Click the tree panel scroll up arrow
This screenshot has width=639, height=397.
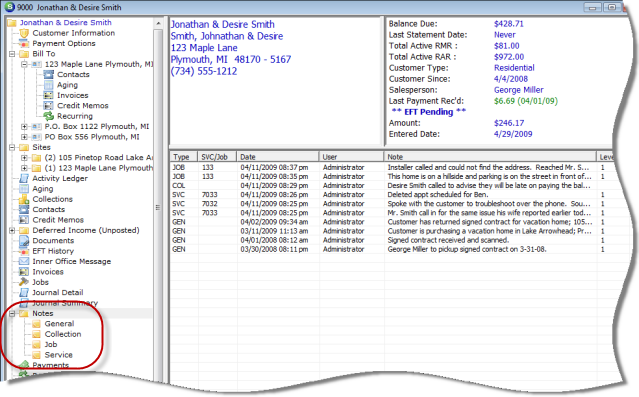click(x=159, y=24)
